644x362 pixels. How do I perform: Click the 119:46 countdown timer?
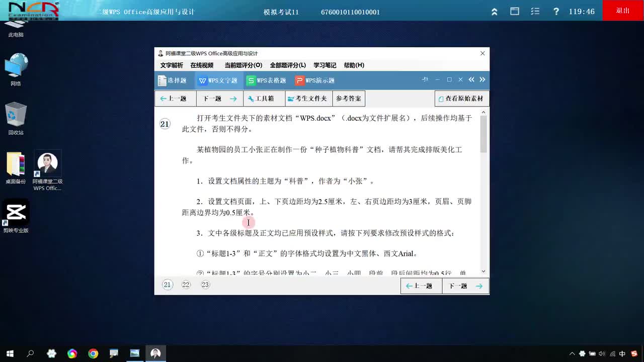coord(582,11)
